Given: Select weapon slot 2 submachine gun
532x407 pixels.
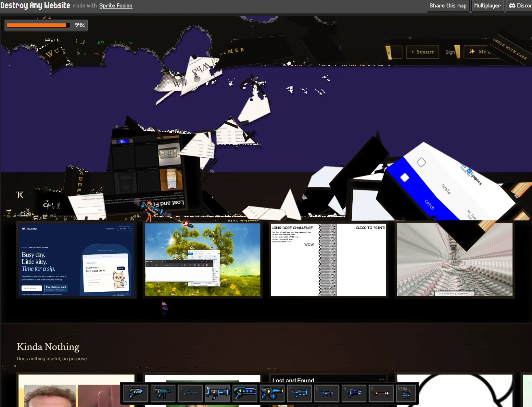Looking at the screenshot, I should (163, 393).
